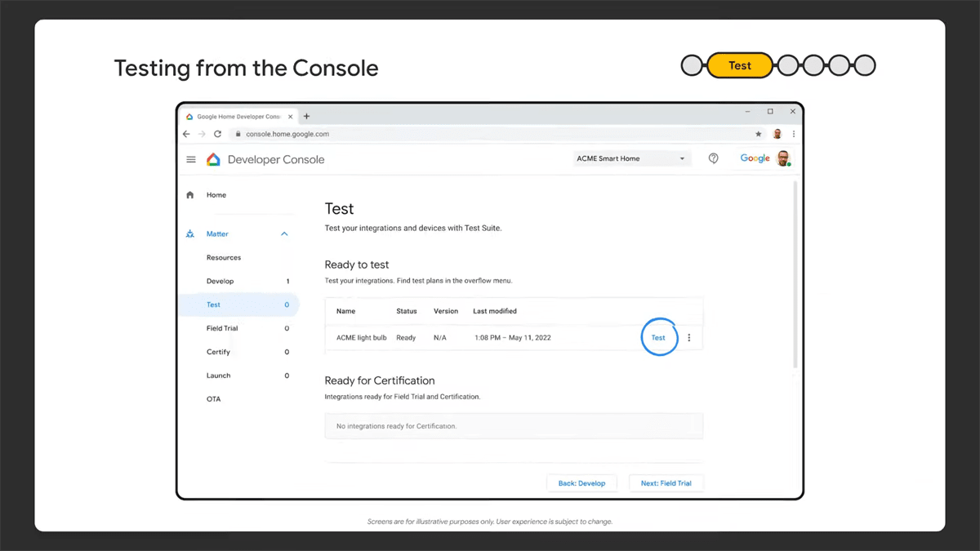
Task: Click the Home house icon in sidebar
Action: 190,195
